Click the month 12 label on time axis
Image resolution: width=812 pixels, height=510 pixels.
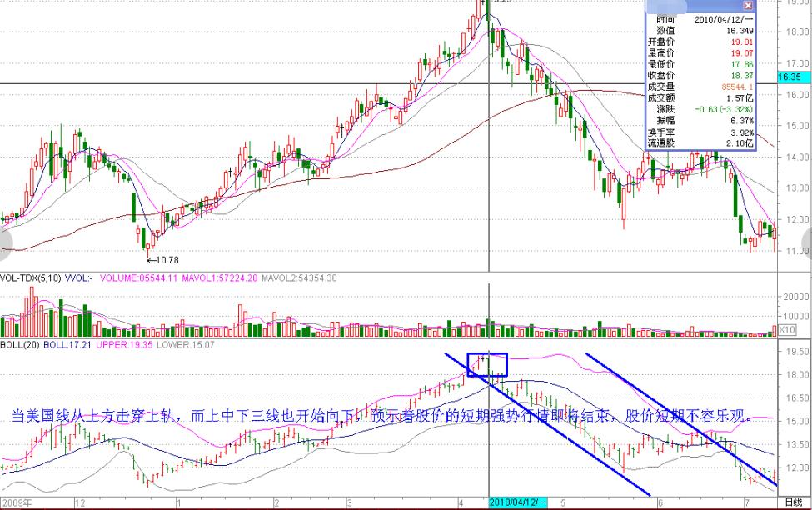coord(80,502)
